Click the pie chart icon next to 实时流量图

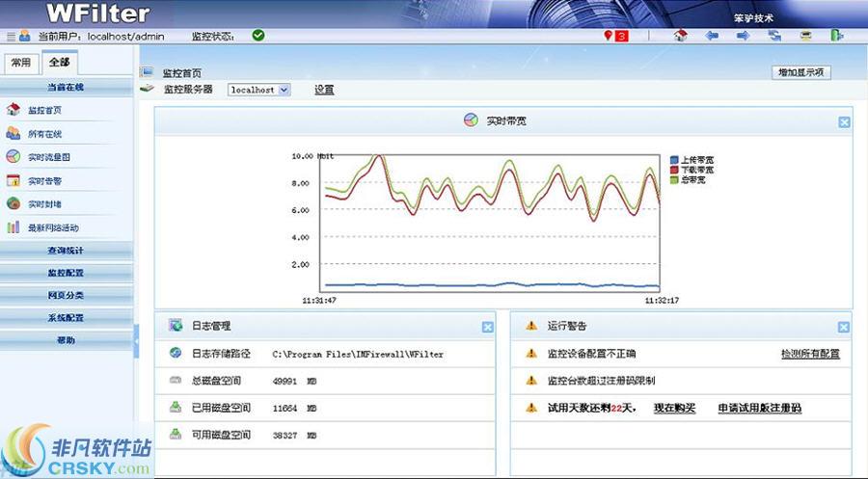14,156
